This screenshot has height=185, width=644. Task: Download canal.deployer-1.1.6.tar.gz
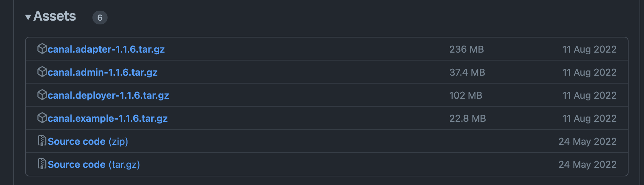tap(108, 95)
